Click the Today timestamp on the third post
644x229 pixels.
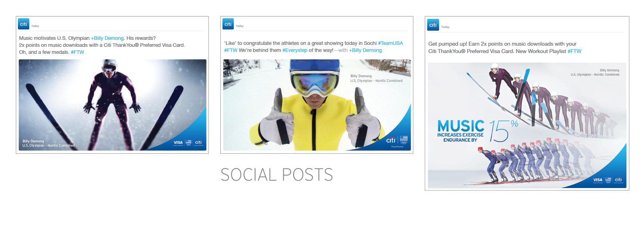[445, 27]
